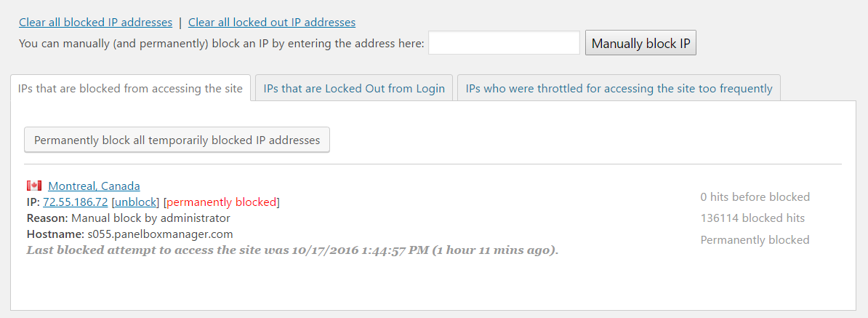Click Clear all locked out IP addresses
Image resolution: width=868 pixels, height=318 pixels.
(x=272, y=23)
